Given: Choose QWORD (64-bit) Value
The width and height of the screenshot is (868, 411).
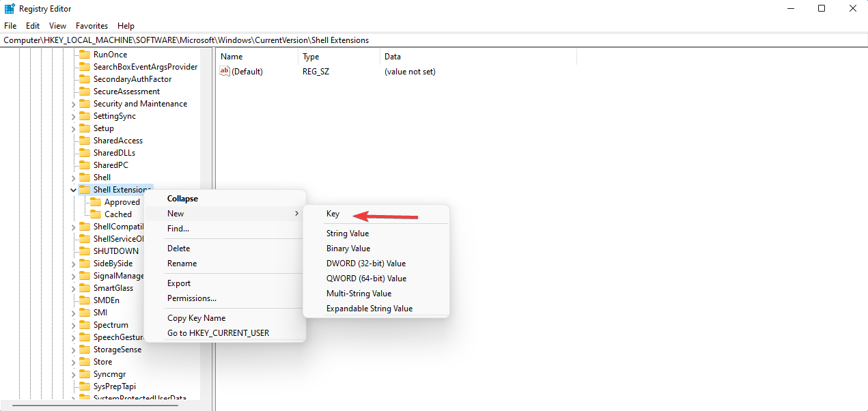Looking at the screenshot, I should coord(376,279).
